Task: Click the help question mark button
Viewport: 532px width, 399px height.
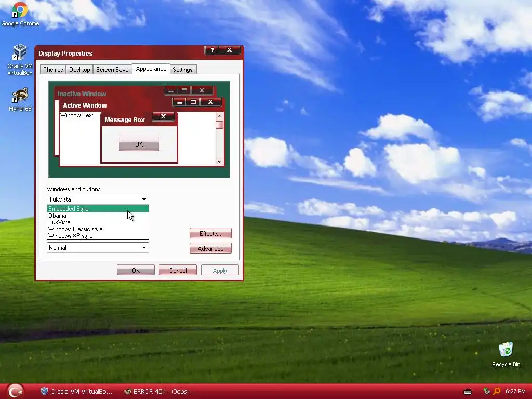Action: point(212,50)
